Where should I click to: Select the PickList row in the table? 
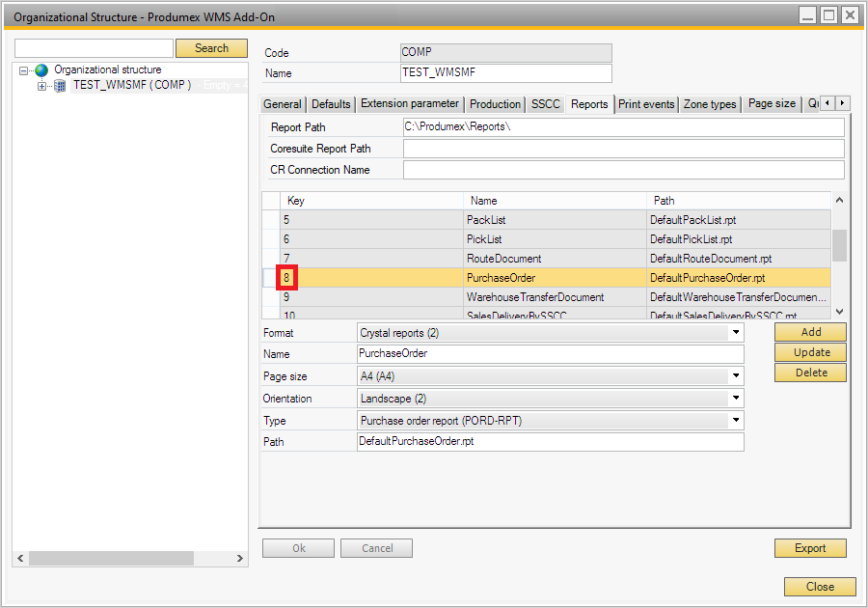click(x=485, y=239)
